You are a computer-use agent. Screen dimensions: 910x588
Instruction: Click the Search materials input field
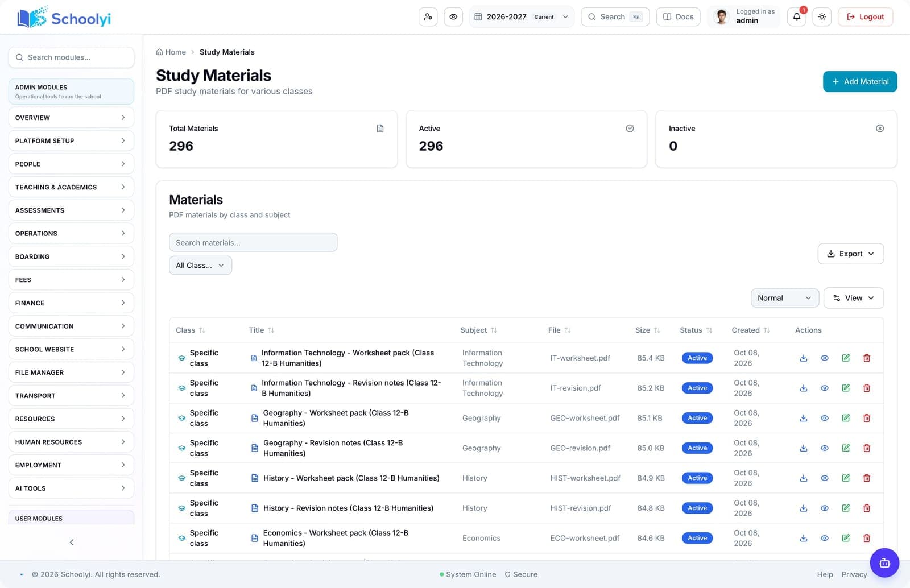(x=253, y=242)
